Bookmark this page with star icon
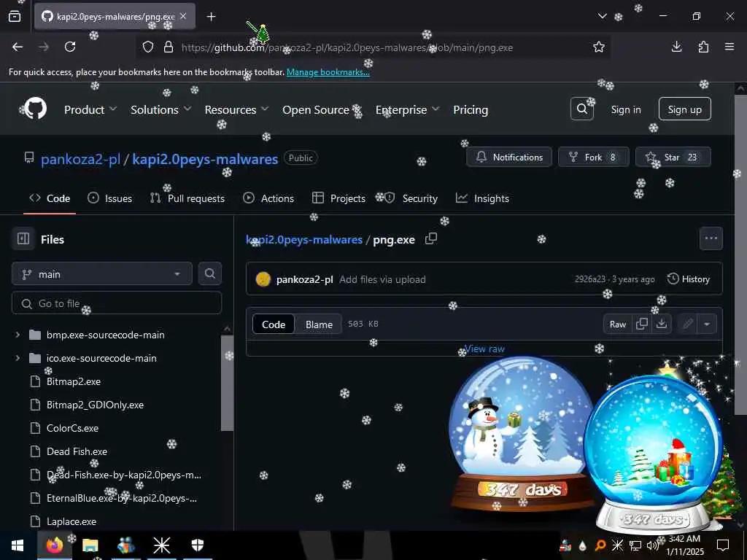 pos(599,47)
